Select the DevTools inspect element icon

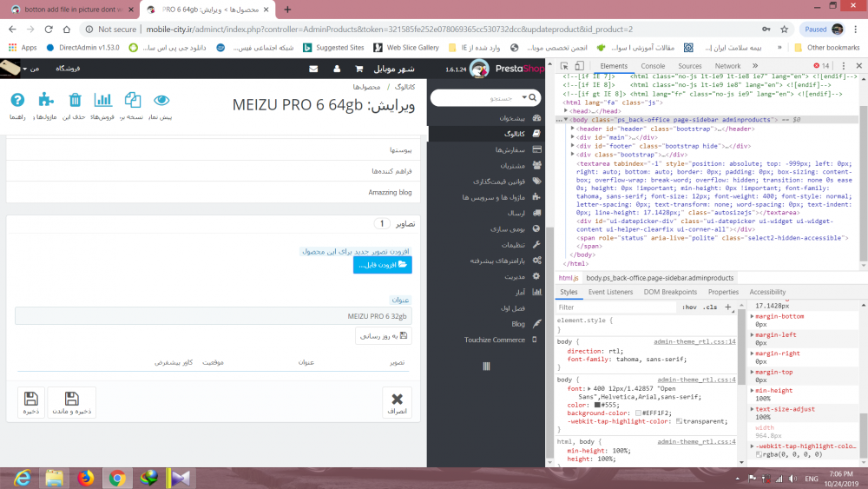pos(564,66)
